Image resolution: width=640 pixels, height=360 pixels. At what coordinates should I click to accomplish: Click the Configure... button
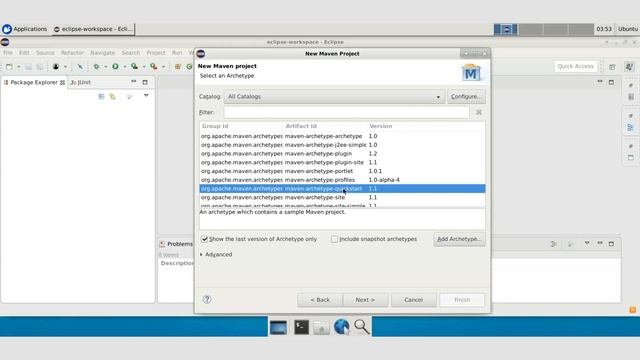point(466,97)
